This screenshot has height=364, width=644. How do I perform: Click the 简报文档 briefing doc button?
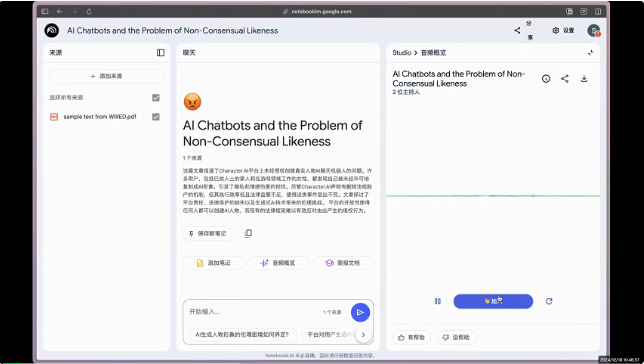[343, 263]
